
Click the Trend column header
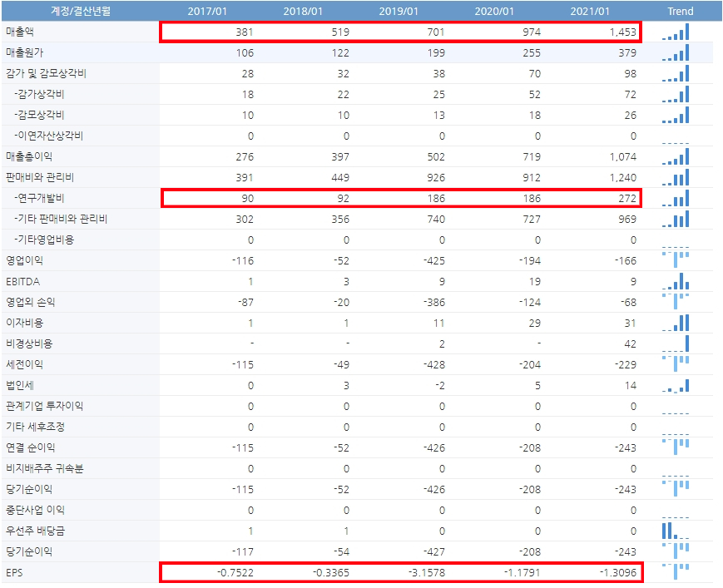pos(680,11)
